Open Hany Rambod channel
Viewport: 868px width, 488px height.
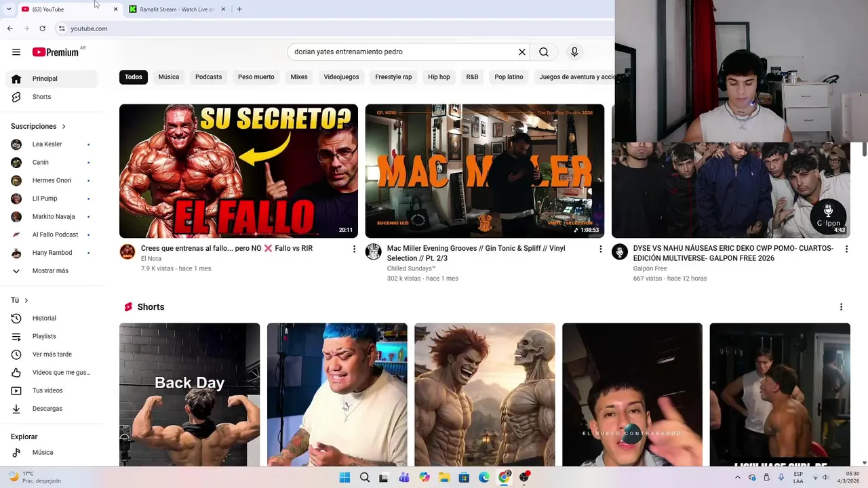52,253
